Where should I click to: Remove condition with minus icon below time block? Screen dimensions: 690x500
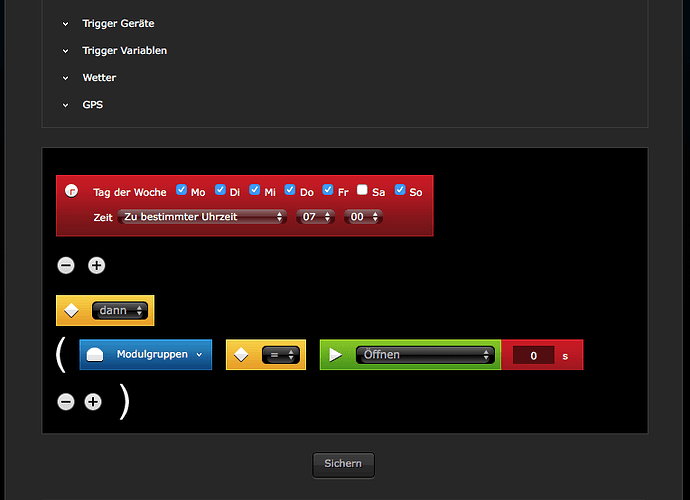click(x=66, y=265)
